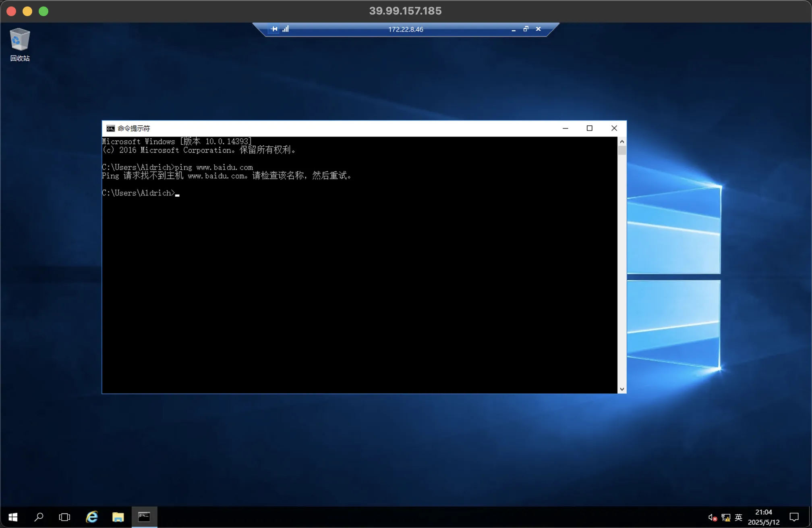The height and width of the screenshot is (528, 812).
Task: Click the green macOS fullscreen window button
Action: 43,11
